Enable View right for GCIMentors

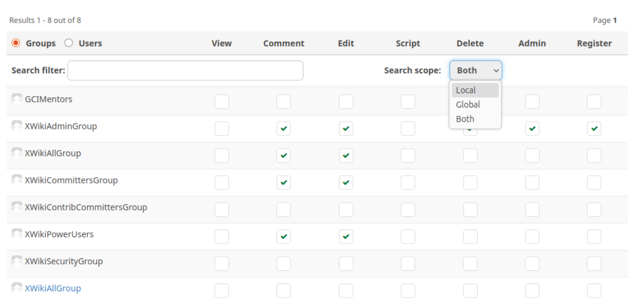221,102
